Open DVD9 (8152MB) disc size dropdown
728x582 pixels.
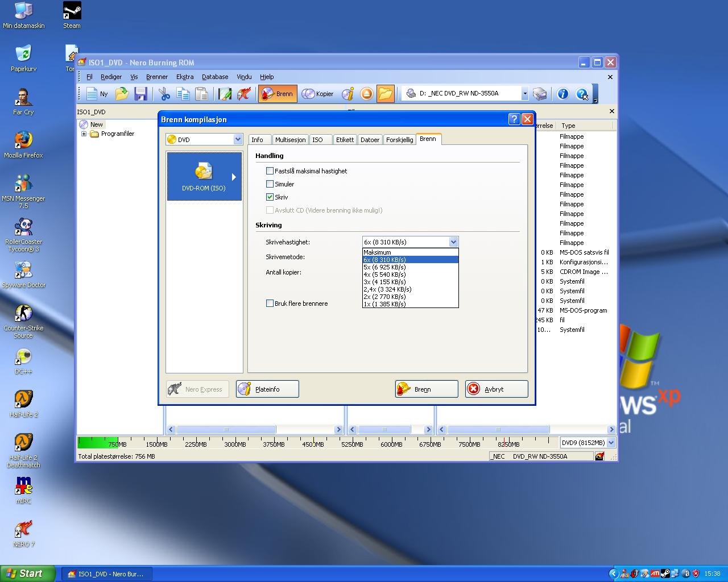(x=611, y=442)
